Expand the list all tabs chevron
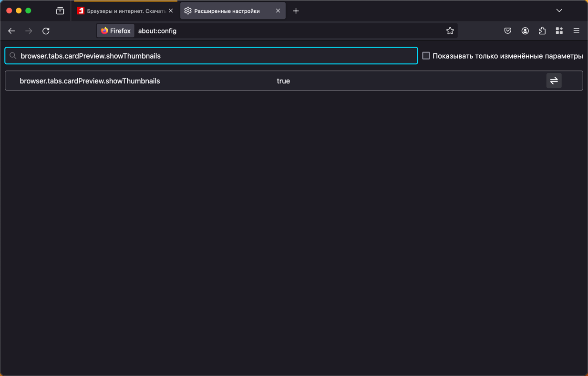 (x=559, y=10)
